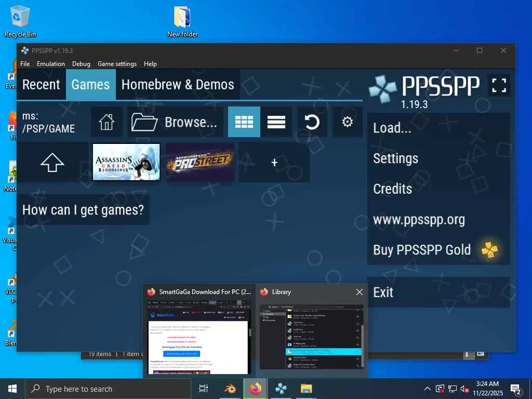Open the notification center icon
Screen dimensions: 532x399
(x=516, y=389)
